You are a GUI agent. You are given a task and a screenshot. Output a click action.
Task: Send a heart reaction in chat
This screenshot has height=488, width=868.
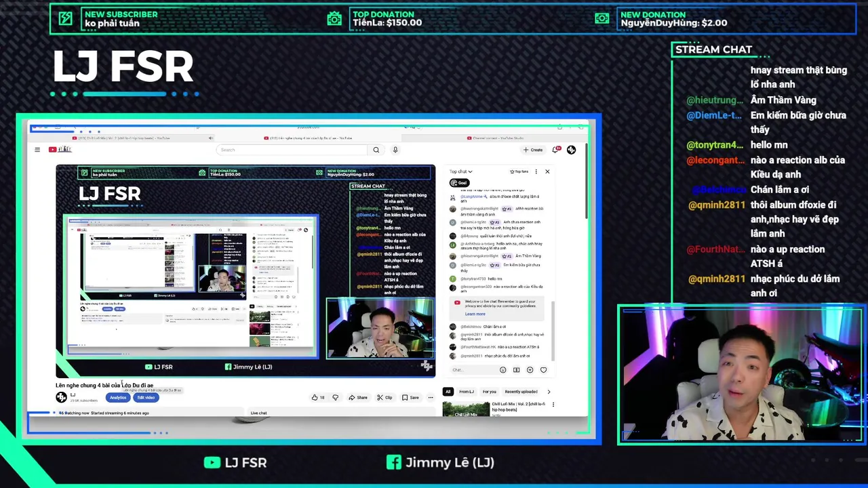[543, 370]
